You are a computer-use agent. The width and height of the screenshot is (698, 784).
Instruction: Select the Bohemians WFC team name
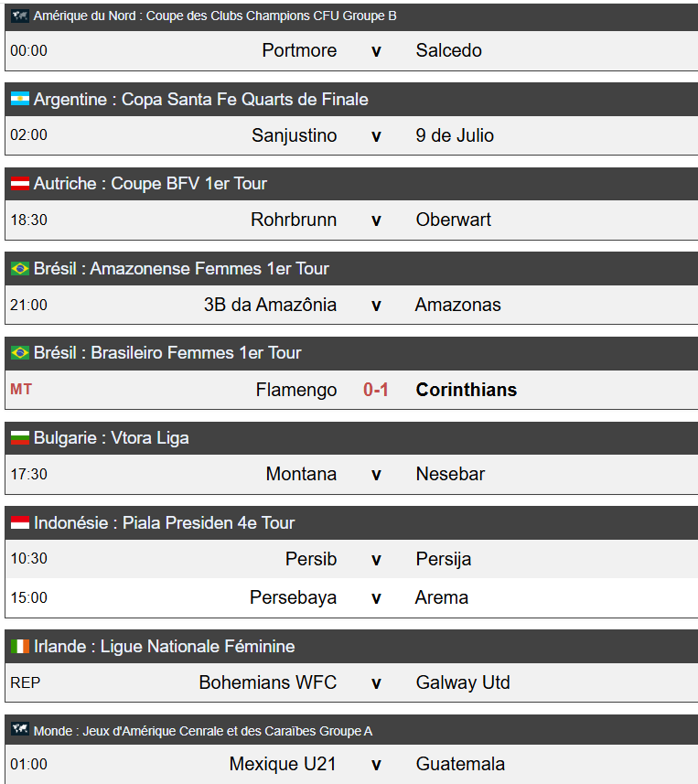(268, 682)
